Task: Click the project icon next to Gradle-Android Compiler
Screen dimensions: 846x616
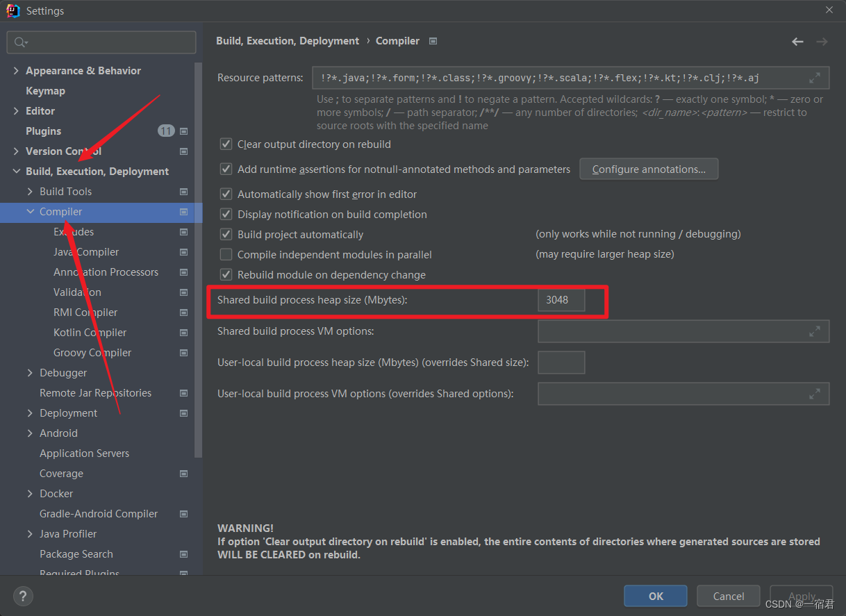Action: tap(183, 514)
